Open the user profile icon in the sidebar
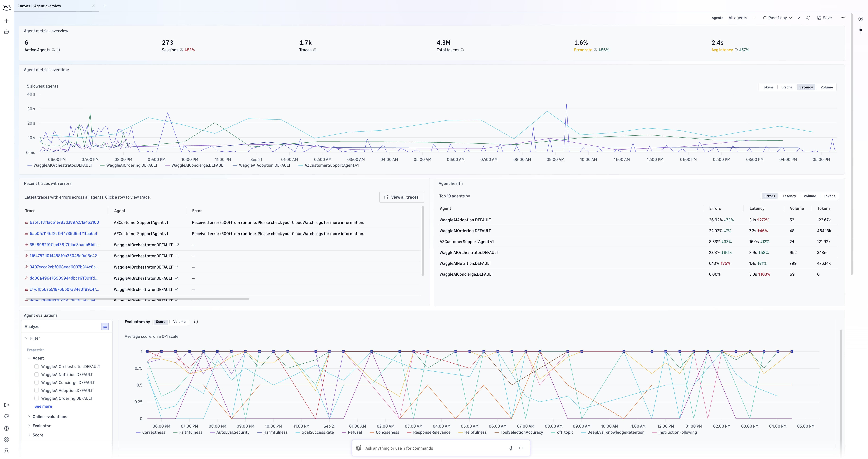This screenshot has height=459, width=868. point(6,451)
